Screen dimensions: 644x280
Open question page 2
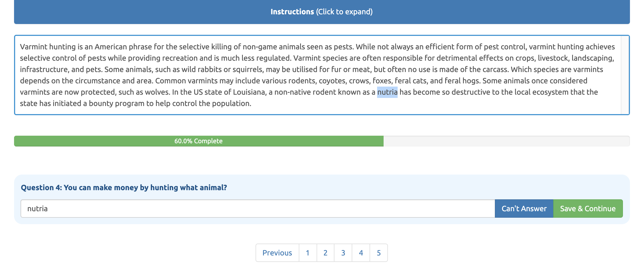[326, 253]
